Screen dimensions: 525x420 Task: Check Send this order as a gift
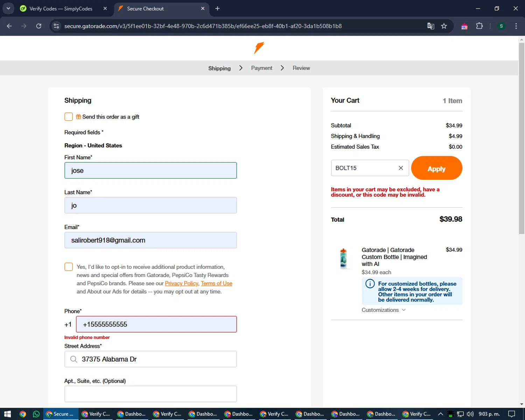69,117
